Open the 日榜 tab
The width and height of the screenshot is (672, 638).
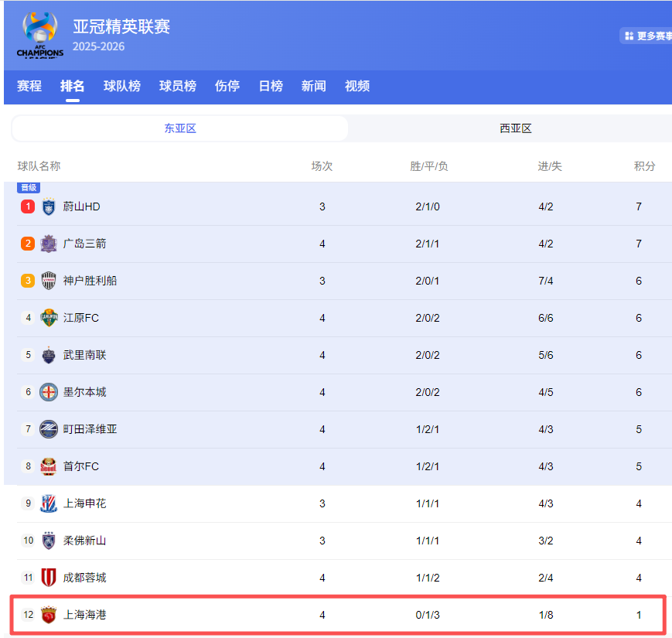click(271, 86)
